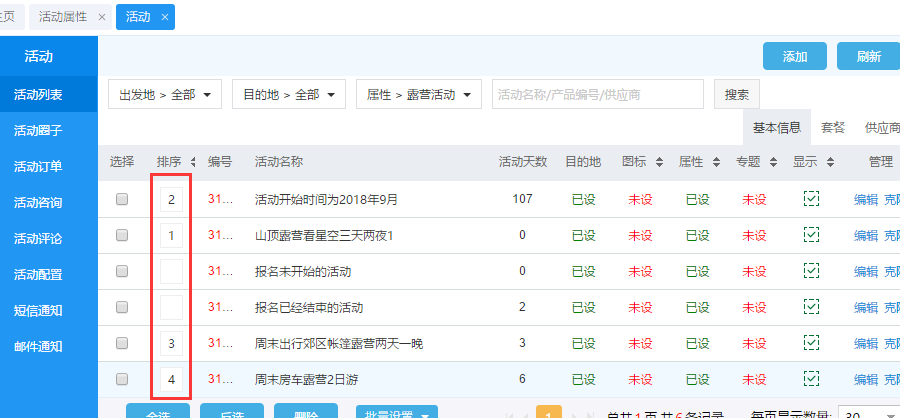Click sort order field showing 3
The height and width of the screenshot is (418, 900).
click(x=171, y=344)
